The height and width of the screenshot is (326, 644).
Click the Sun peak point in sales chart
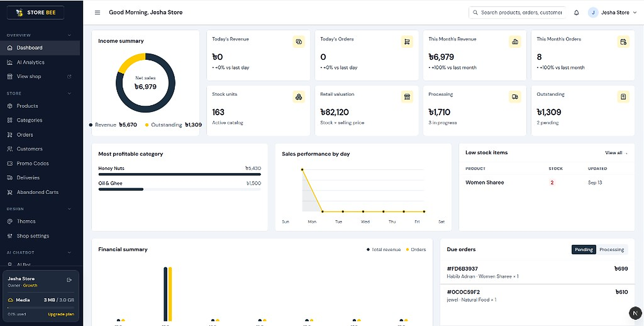coord(302,170)
